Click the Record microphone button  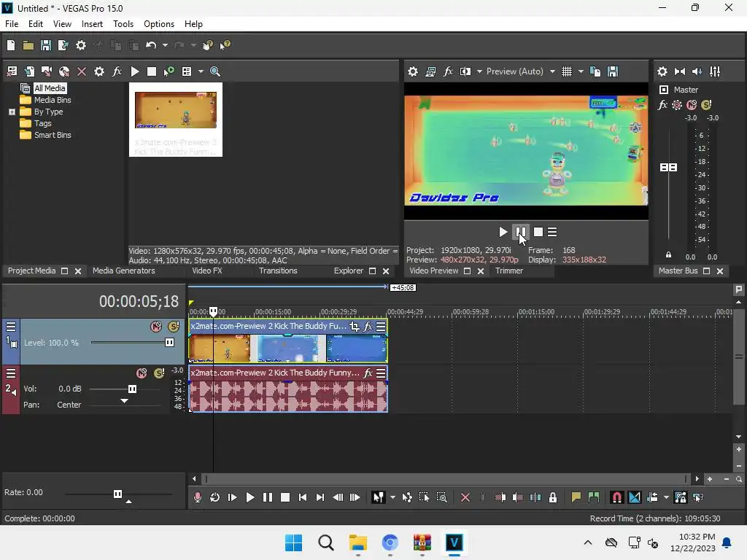(197, 497)
